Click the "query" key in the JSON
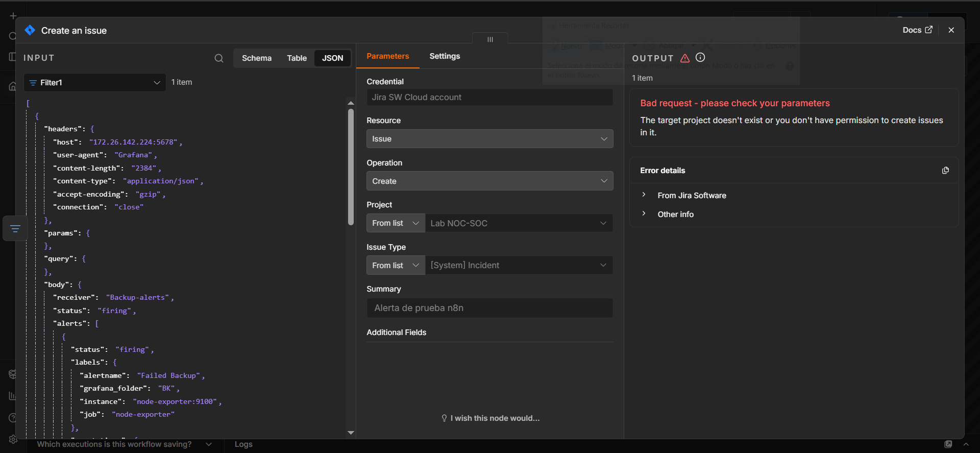Viewport: 980px width, 453px height. click(59, 259)
